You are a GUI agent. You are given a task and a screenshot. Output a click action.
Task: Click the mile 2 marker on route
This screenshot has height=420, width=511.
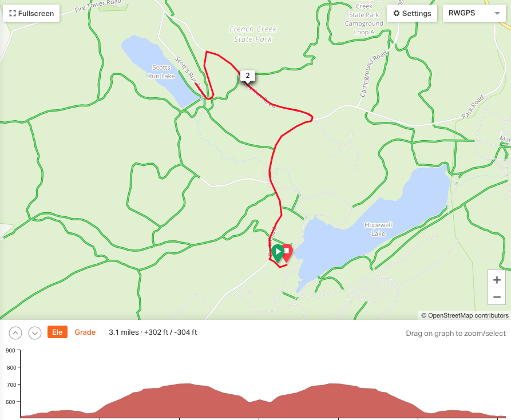pyautogui.click(x=248, y=76)
